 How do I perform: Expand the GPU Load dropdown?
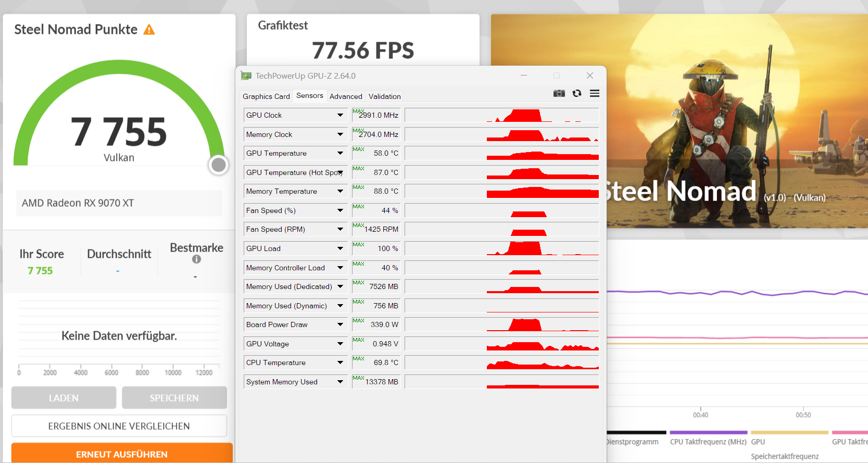point(340,248)
